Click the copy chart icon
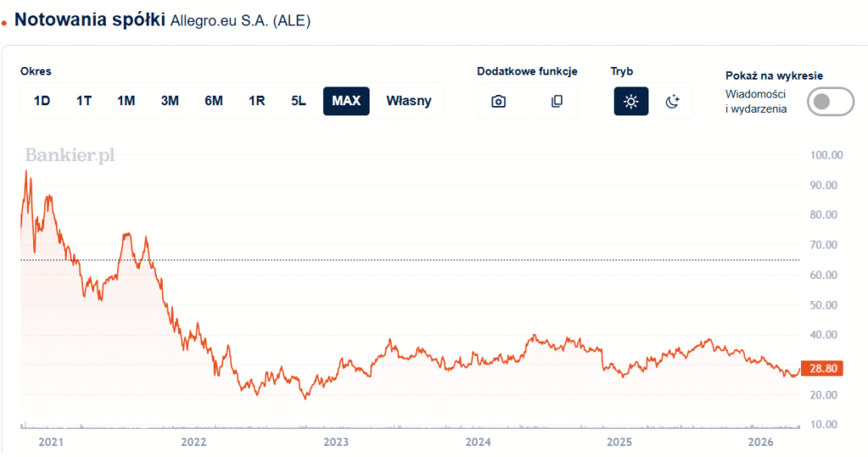Viewport: 868px width, 457px height. click(557, 101)
